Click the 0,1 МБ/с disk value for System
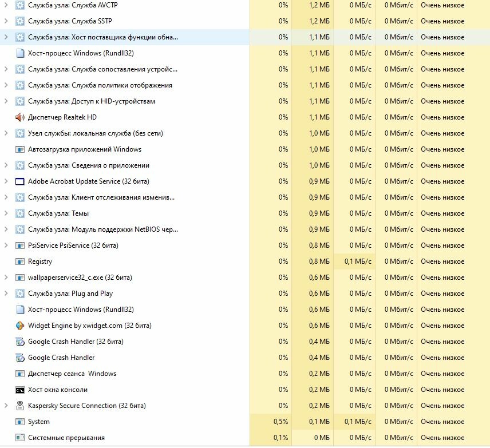This screenshot has height=448, width=490. point(358,422)
